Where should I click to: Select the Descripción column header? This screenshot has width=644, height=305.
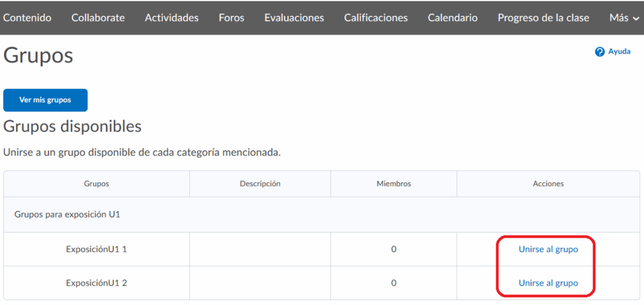point(260,184)
